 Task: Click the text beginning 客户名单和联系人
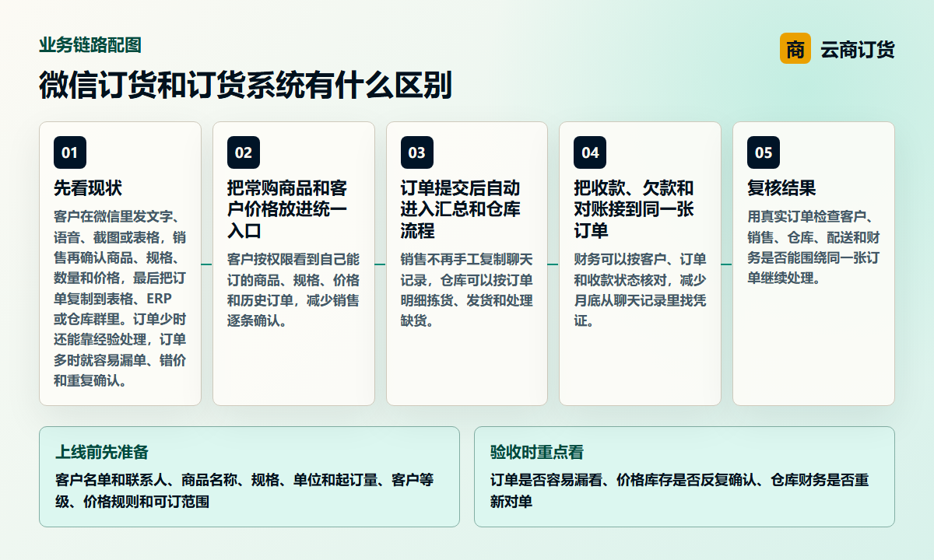[x=244, y=491]
